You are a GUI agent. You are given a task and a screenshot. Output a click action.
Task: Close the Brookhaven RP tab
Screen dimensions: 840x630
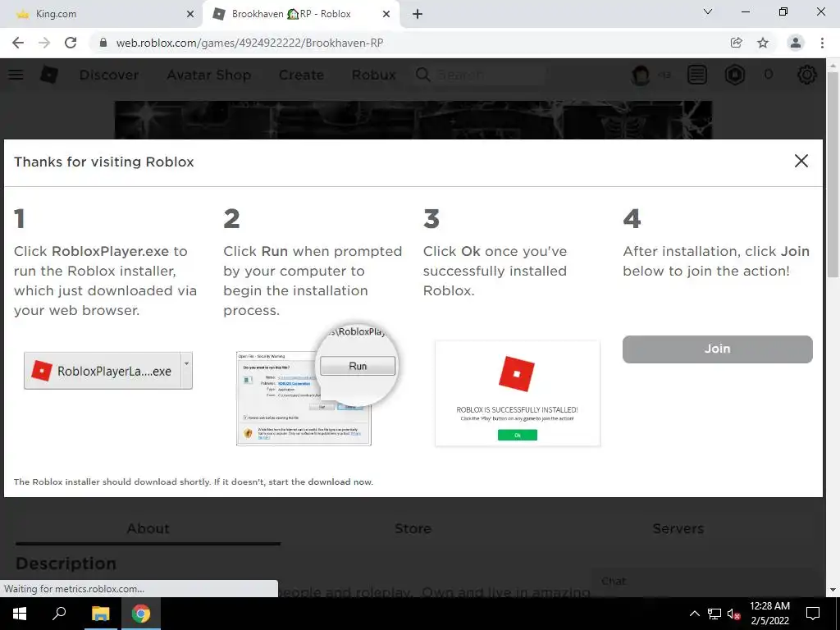click(x=386, y=14)
